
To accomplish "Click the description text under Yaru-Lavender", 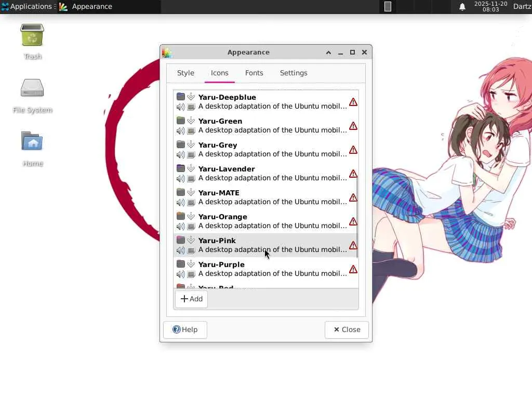I will pos(273,178).
